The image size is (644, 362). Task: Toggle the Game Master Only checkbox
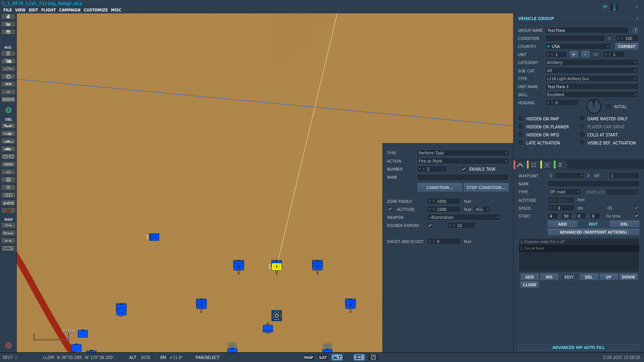[x=582, y=118]
